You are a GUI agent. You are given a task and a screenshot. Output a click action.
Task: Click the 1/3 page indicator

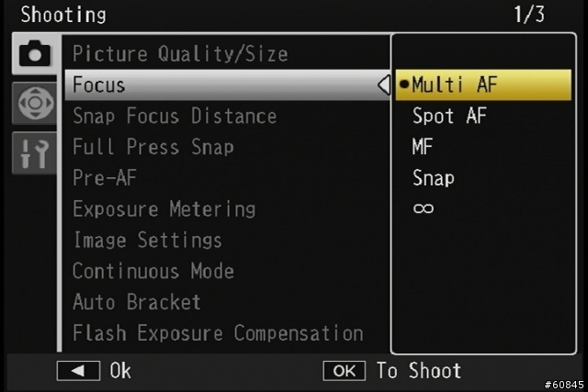529,15
